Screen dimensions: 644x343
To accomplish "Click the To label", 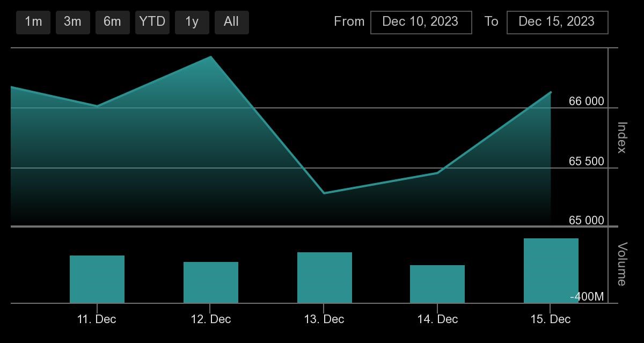I will 491,21.
